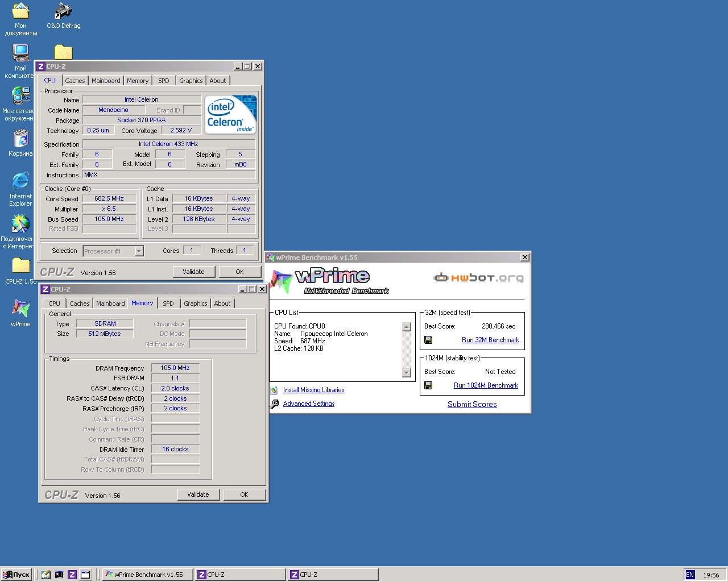Click the Install Missing Libraries link
The image size is (728, 582).
click(x=313, y=390)
